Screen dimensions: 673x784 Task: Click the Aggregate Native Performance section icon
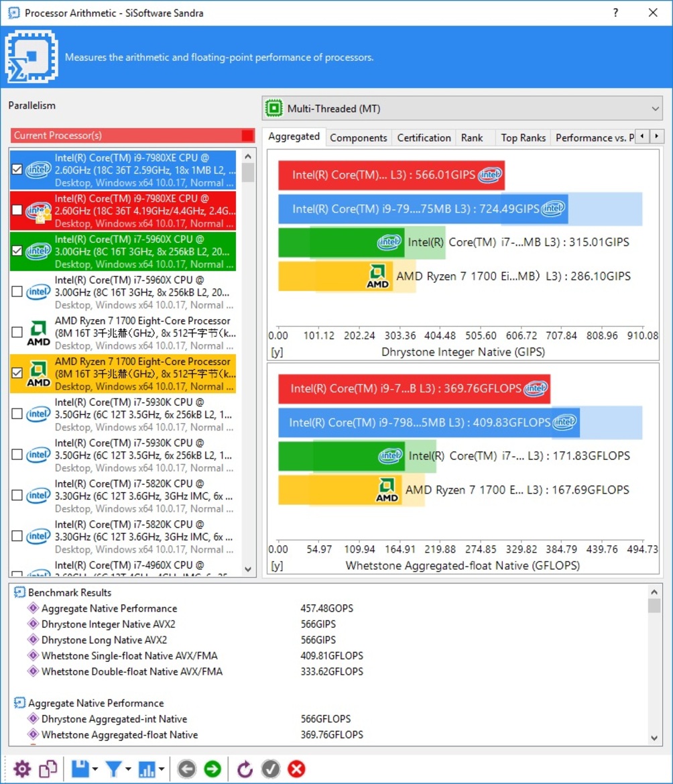point(19,703)
